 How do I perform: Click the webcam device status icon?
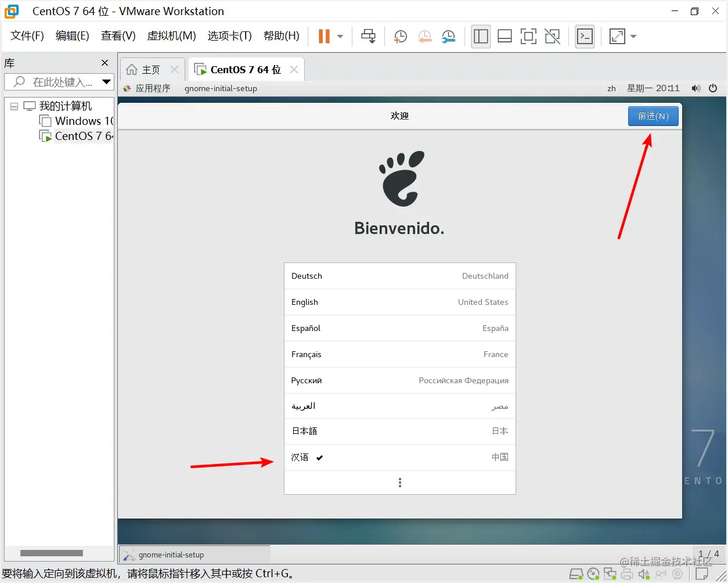(x=677, y=574)
